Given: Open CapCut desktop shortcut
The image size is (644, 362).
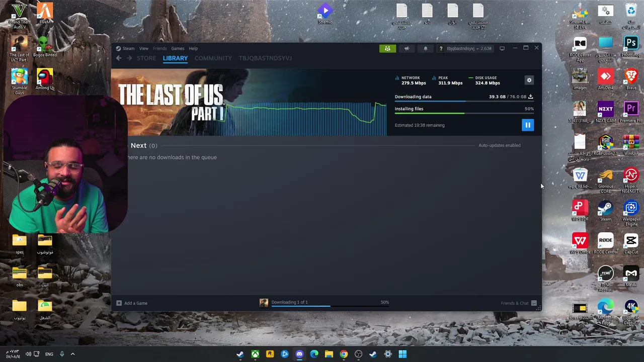Looking at the screenshot, I should point(631,243).
